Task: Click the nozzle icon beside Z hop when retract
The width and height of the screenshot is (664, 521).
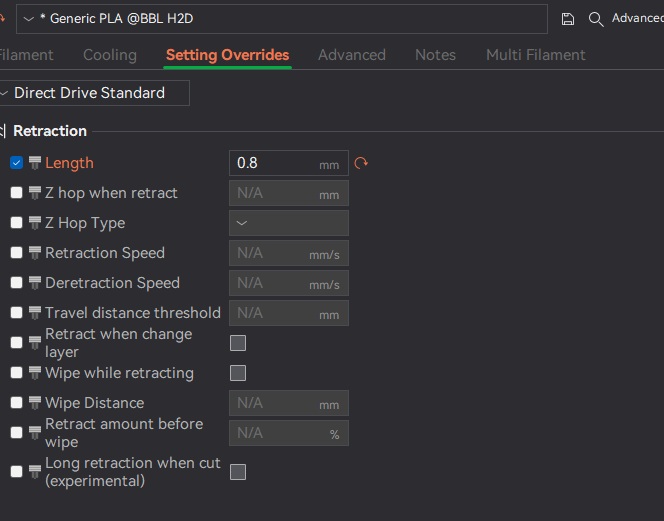Action: (35, 193)
